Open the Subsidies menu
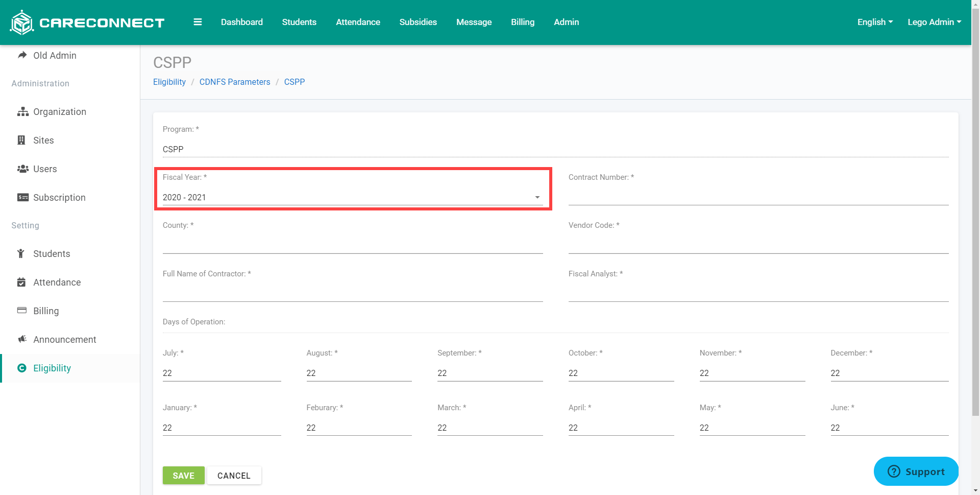 (x=418, y=22)
